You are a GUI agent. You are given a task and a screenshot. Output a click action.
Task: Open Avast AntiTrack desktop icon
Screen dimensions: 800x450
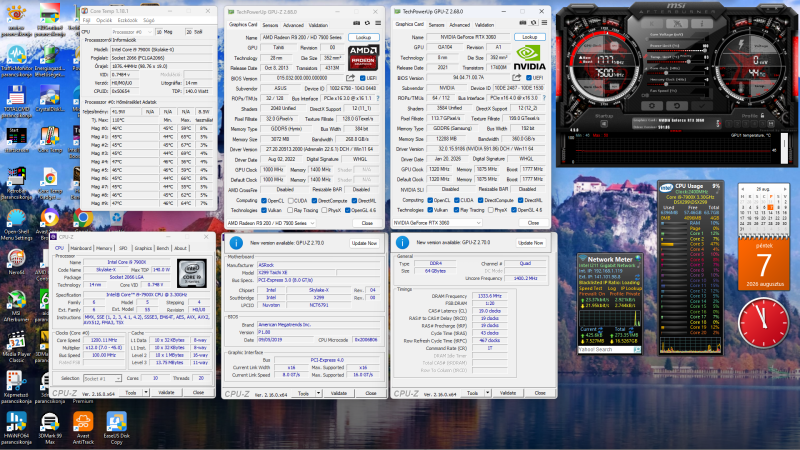point(83,429)
